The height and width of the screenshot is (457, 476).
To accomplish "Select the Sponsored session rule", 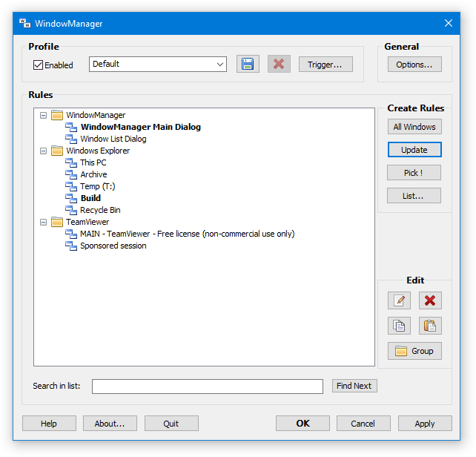I will click(113, 246).
